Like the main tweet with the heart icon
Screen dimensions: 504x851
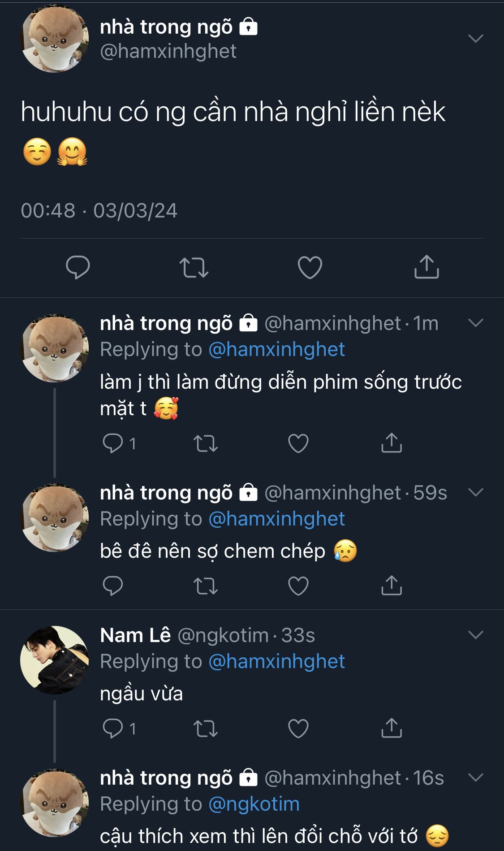310,267
